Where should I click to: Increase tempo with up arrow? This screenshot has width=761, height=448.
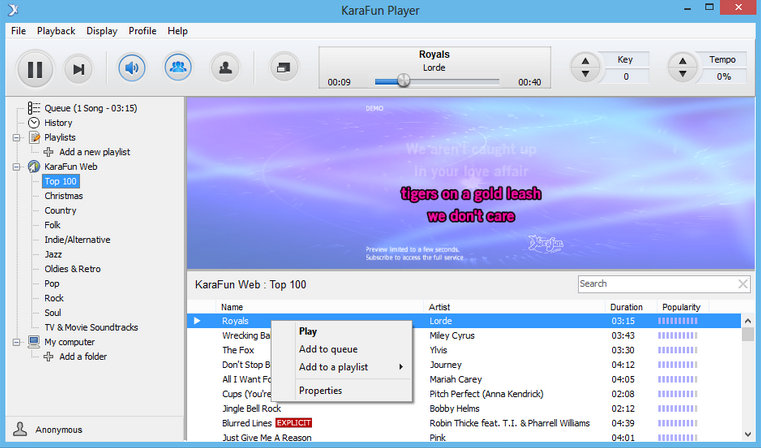click(682, 61)
